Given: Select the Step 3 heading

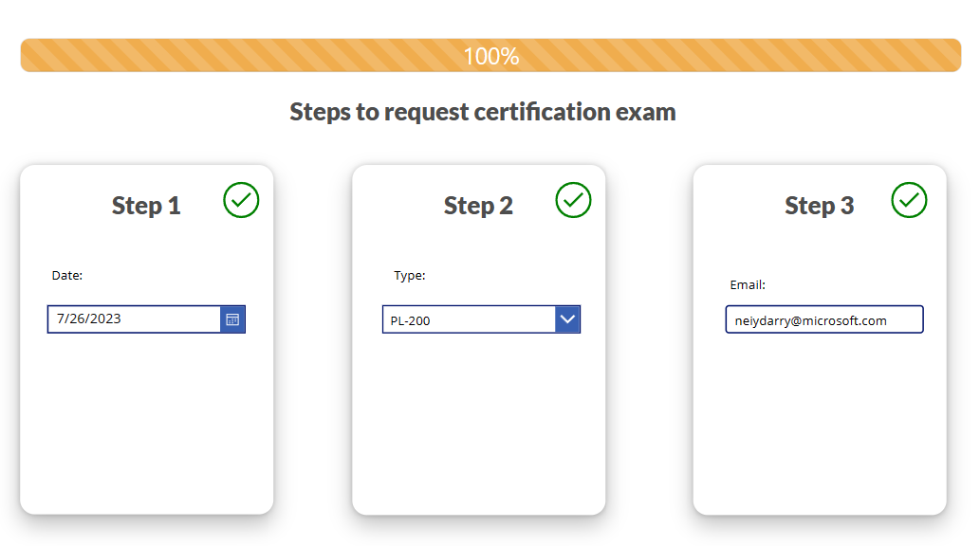Looking at the screenshot, I should click(x=820, y=206).
